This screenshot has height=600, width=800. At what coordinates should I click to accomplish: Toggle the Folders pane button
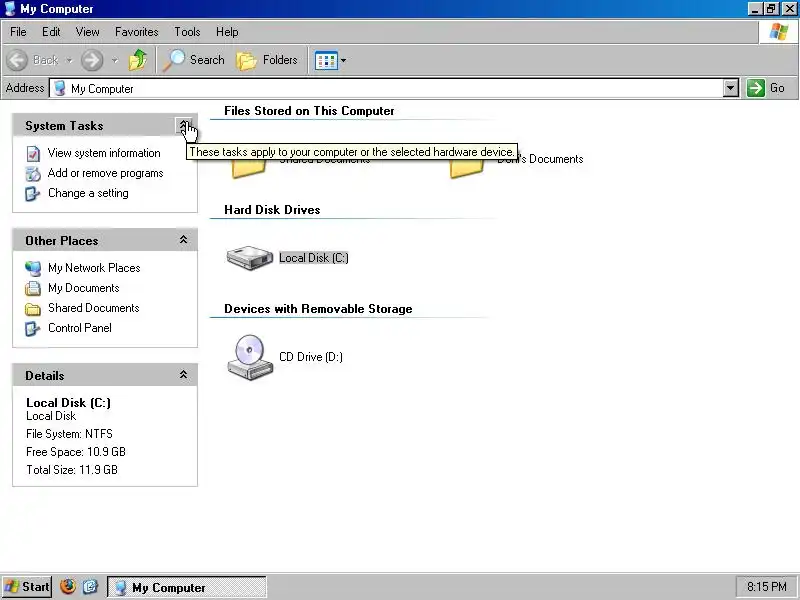coord(267,60)
